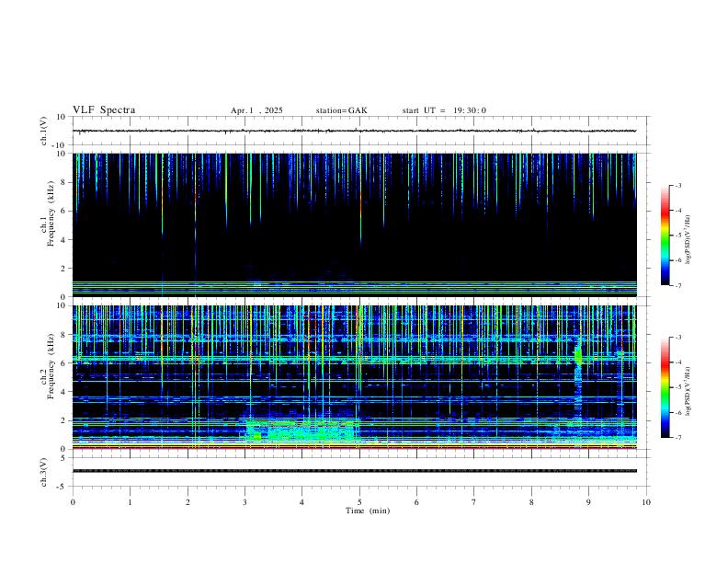Click the "ch.2 Frequency (kHz)" axis label
The image size is (728, 563).
(x=47, y=366)
